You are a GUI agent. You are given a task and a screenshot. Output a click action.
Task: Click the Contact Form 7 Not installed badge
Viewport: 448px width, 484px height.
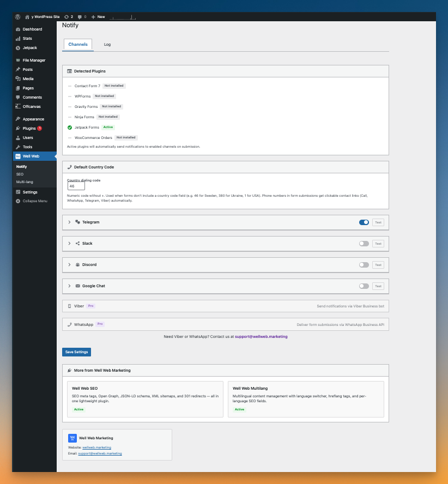[x=114, y=86]
